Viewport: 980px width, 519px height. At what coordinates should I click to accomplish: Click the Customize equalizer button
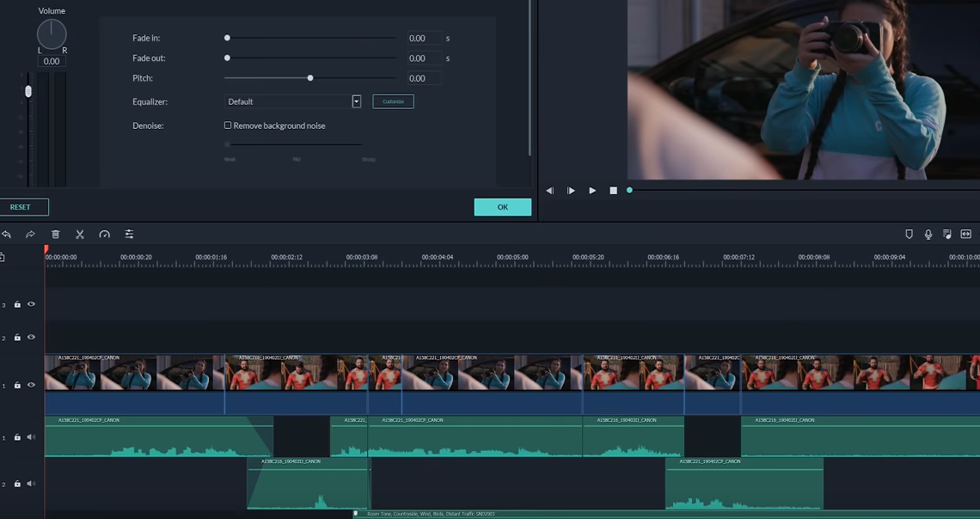[x=393, y=101]
